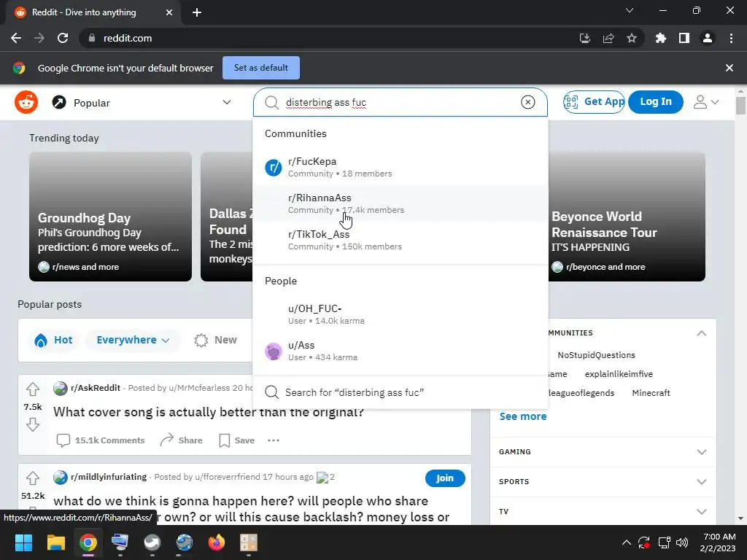Screen dimensions: 747x560
Task: Select u/OH_FUC- user suggestion
Action: tap(400, 314)
